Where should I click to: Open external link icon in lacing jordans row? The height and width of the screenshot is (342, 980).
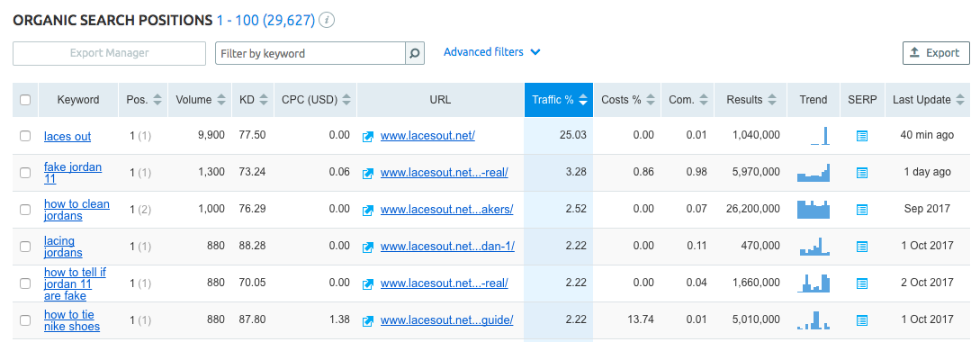point(369,247)
